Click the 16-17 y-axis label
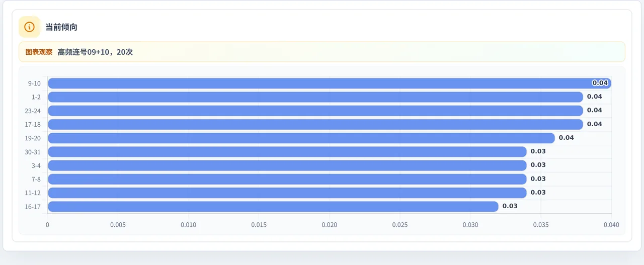This screenshot has height=265, width=644. coord(33,207)
